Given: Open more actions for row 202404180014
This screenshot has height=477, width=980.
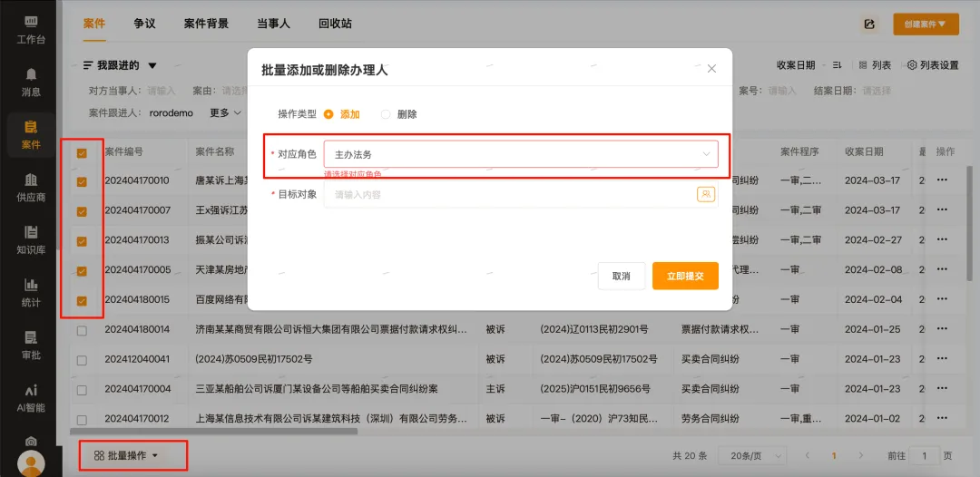Looking at the screenshot, I should (943, 329).
